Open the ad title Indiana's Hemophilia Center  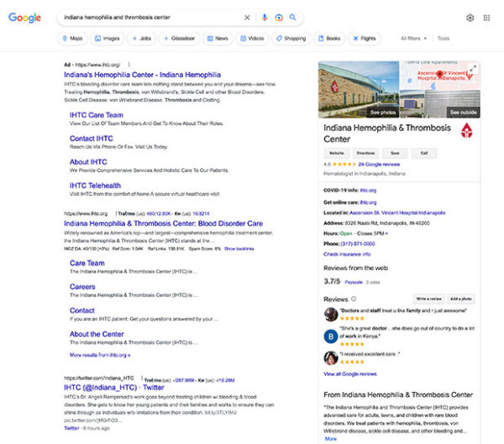point(142,75)
